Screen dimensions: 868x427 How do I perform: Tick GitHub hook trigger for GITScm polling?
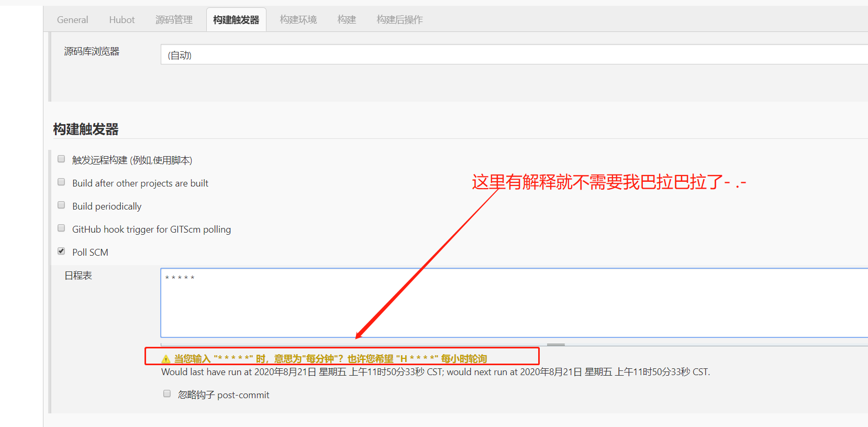tap(61, 228)
